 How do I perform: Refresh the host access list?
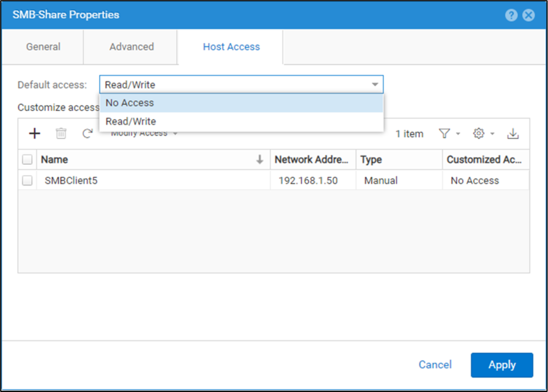point(87,134)
